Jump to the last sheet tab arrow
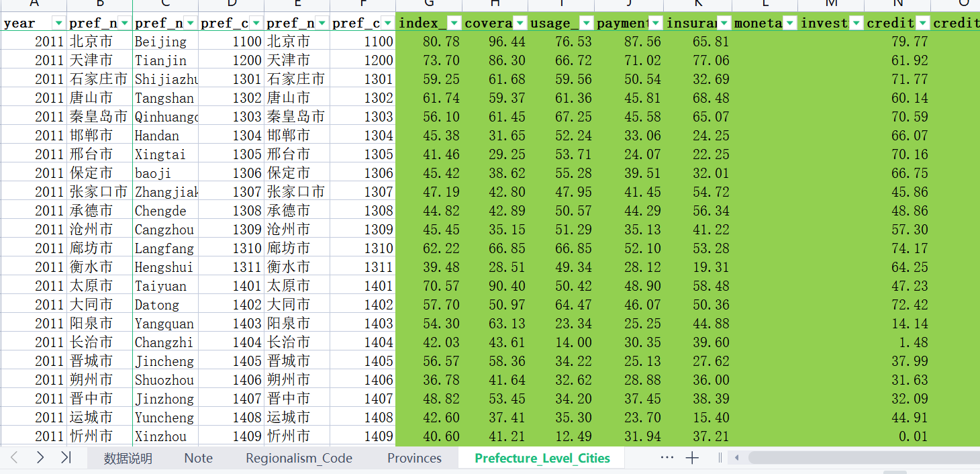The image size is (980, 474). point(66,458)
